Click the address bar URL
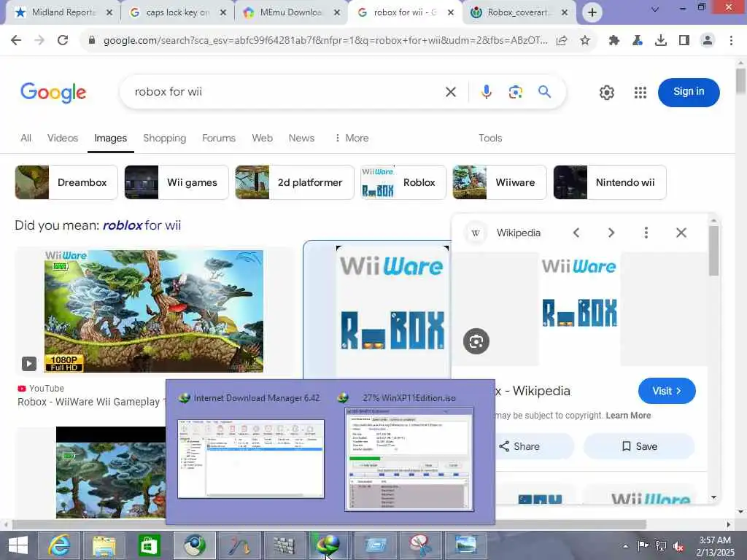 pos(325,41)
